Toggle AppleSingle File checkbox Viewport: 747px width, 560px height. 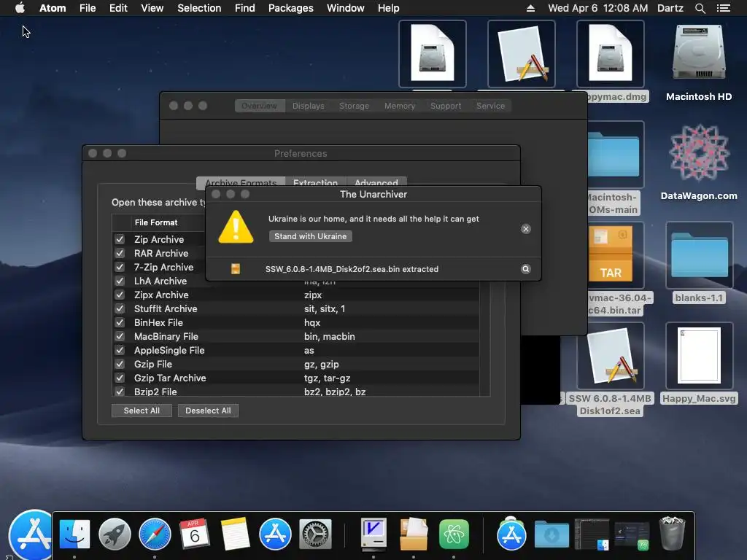120,350
